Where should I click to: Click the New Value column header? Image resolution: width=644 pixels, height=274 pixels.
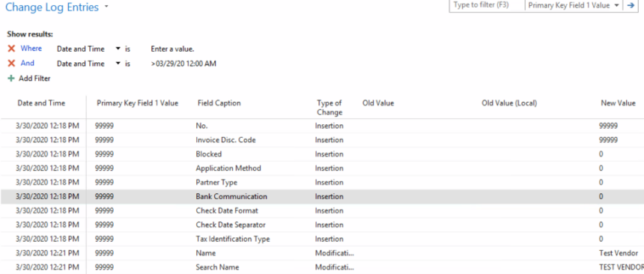coord(618,103)
